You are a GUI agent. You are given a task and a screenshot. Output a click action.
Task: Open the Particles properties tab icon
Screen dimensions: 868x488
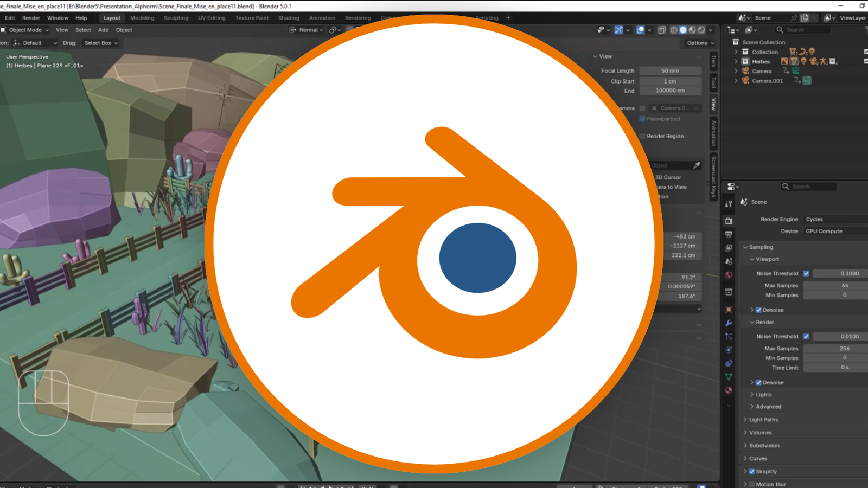(x=729, y=337)
